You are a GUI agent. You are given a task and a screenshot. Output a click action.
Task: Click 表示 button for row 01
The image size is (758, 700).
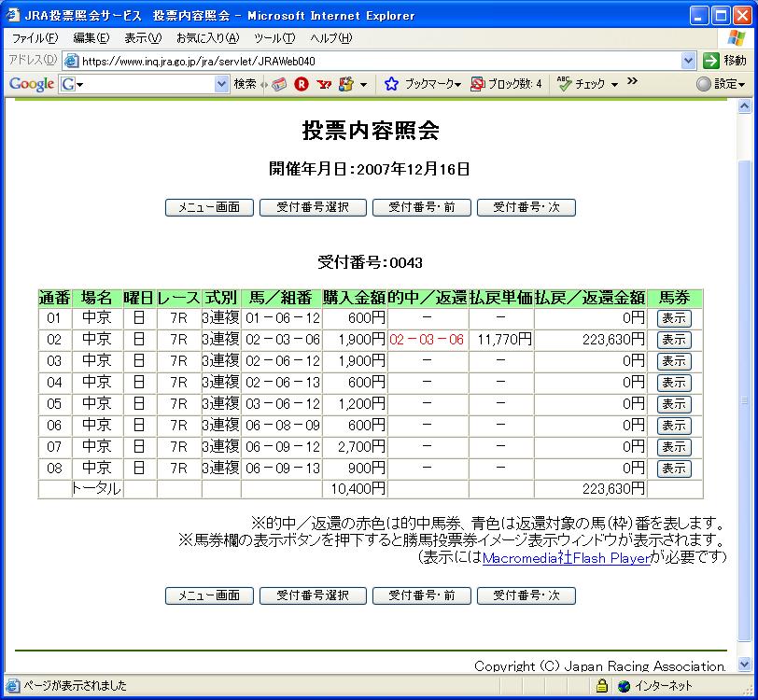674,318
